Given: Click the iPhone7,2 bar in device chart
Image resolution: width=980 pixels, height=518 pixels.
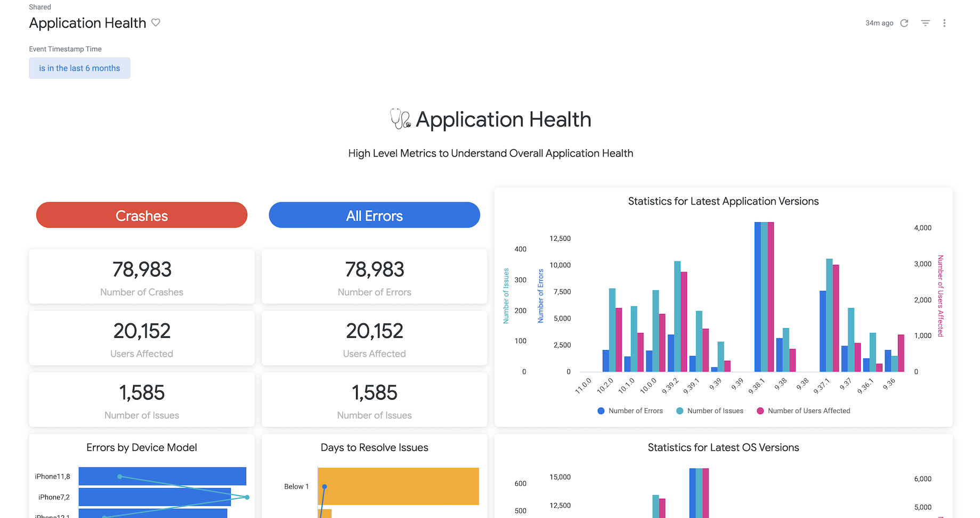Looking at the screenshot, I should [155, 497].
